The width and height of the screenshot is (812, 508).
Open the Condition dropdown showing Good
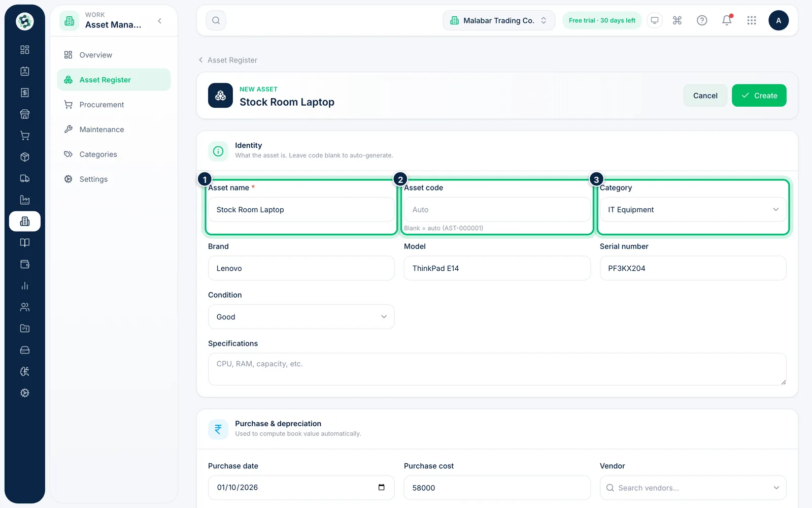pos(301,316)
